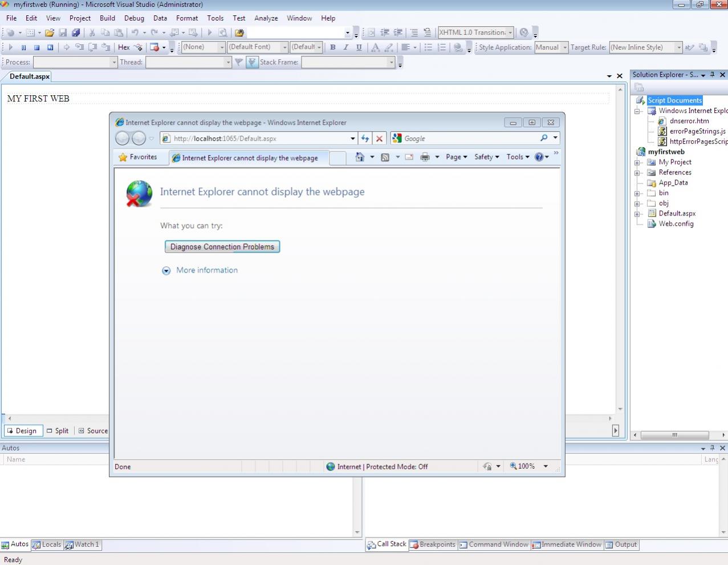Open the Build menu

pyautogui.click(x=107, y=18)
